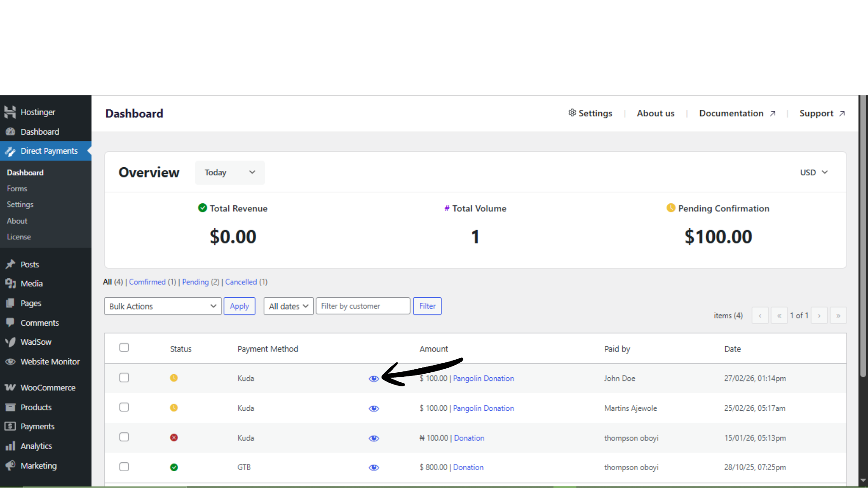
Task: Click the Filter by customer input field
Action: pyautogui.click(x=363, y=306)
